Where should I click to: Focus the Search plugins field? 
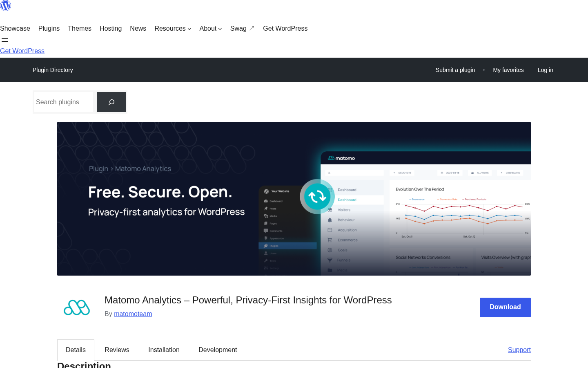click(63, 102)
